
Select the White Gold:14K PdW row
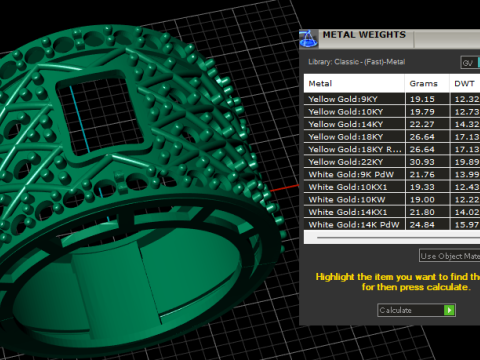[392, 224]
